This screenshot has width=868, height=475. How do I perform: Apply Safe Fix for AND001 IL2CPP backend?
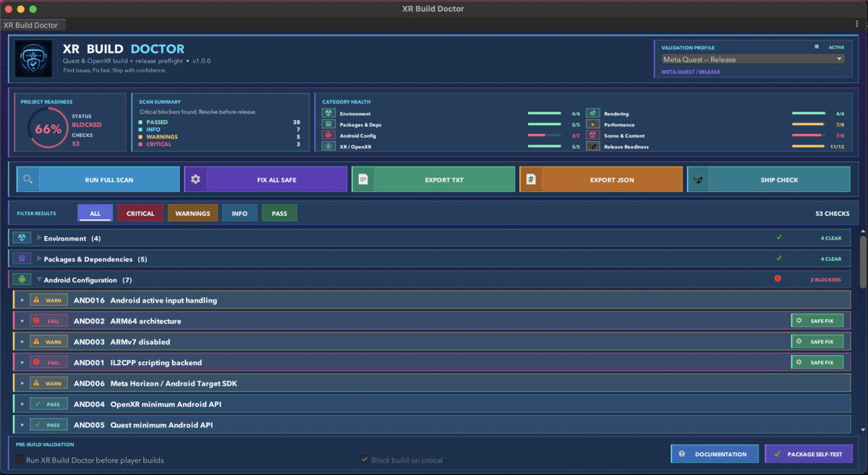[817, 362]
